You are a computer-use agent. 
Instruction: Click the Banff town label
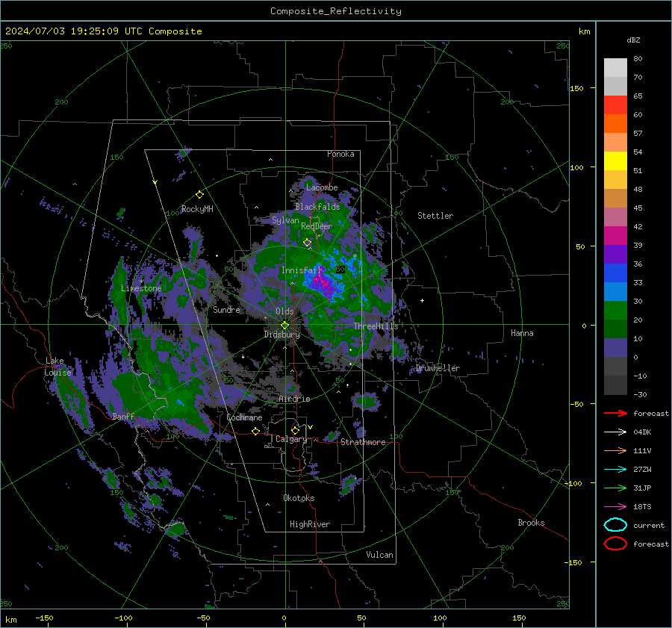coord(123,416)
